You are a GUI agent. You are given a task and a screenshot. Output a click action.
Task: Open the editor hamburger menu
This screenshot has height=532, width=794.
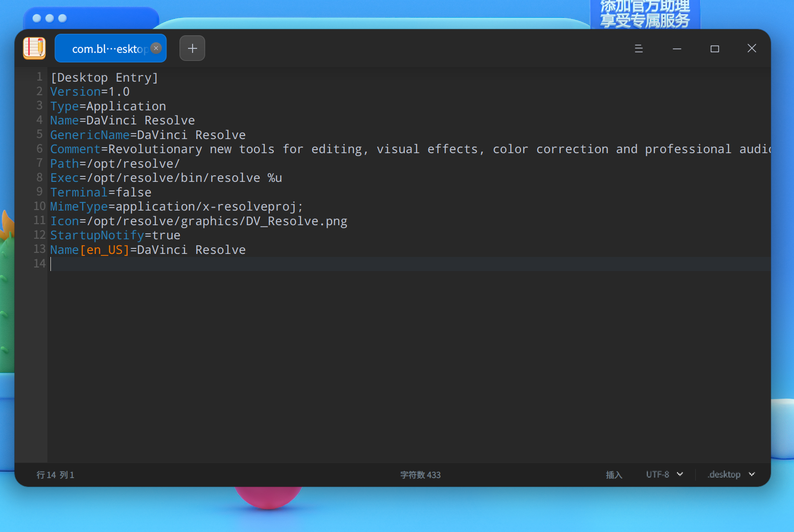[639, 48]
